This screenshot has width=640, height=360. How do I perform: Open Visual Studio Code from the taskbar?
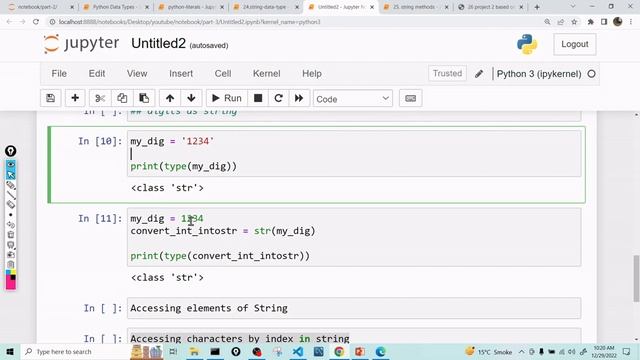tap(298, 351)
